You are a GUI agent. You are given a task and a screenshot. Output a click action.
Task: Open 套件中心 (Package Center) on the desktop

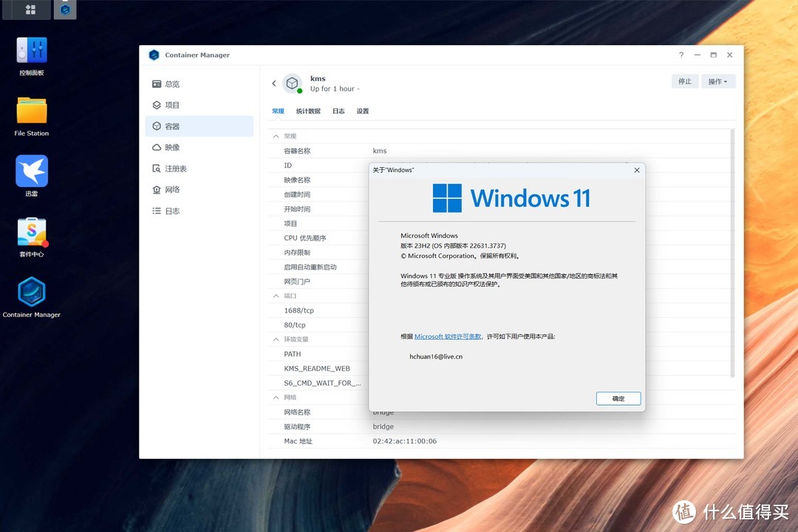pyautogui.click(x=30, y=236)
